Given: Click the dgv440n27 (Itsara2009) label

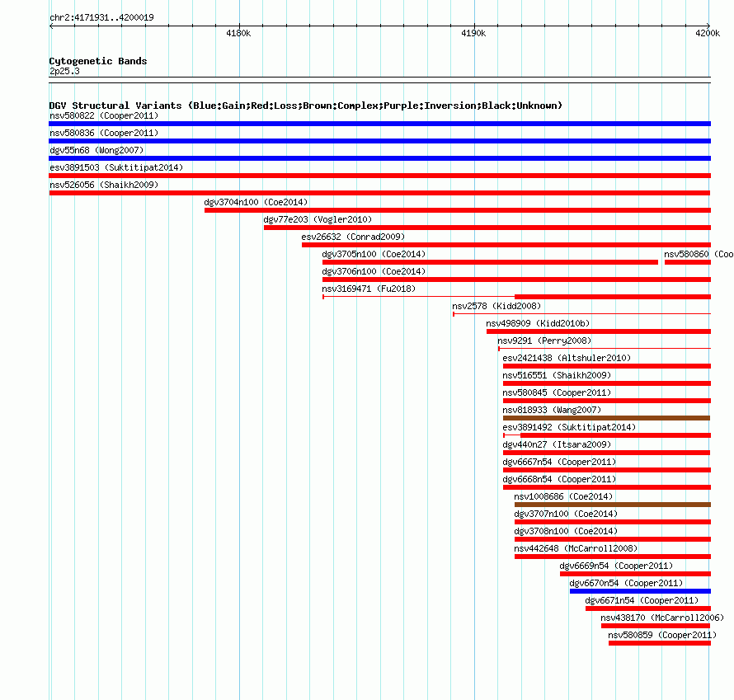Looking at the screenshot, I should pos(557,444).
